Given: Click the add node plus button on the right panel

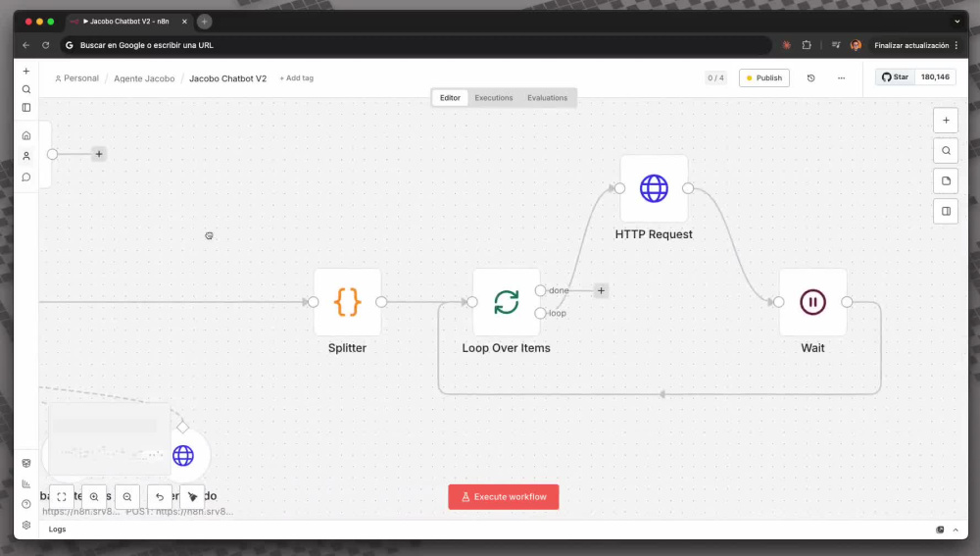Looking at the screenshot, I should pos(946,120).
